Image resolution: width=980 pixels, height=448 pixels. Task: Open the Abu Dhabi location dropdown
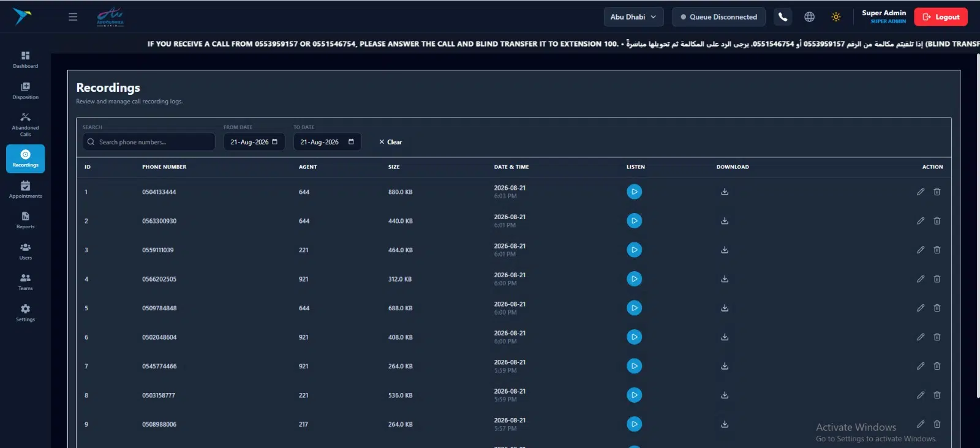(633, 17)
